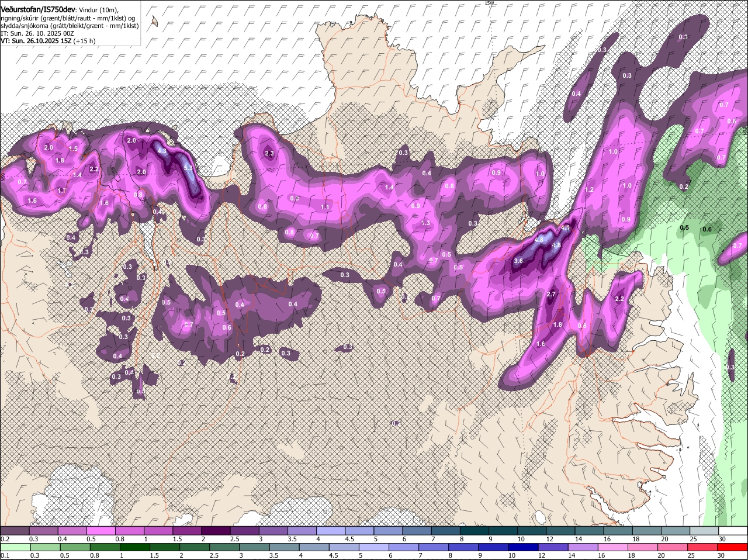
Task: Click the pale green lower-row swatch labeled 0.1
Action: [x=15, y=547]
